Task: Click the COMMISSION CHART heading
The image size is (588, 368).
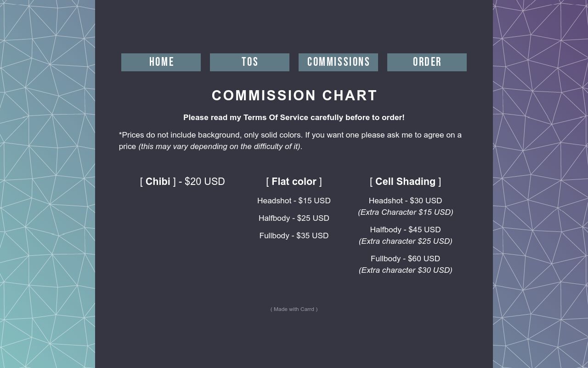Action: click(x=294, y=95)
